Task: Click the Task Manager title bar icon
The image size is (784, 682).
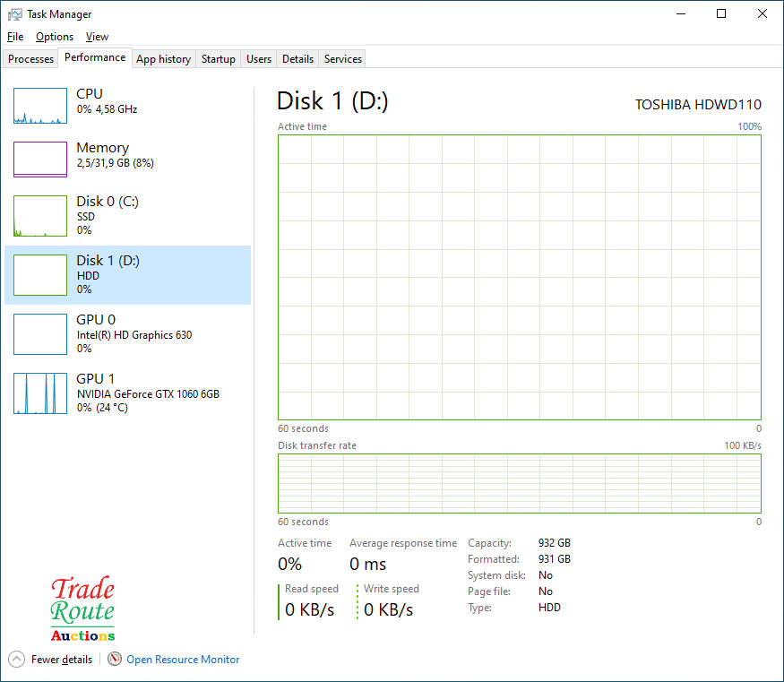Action: (15, 14)
